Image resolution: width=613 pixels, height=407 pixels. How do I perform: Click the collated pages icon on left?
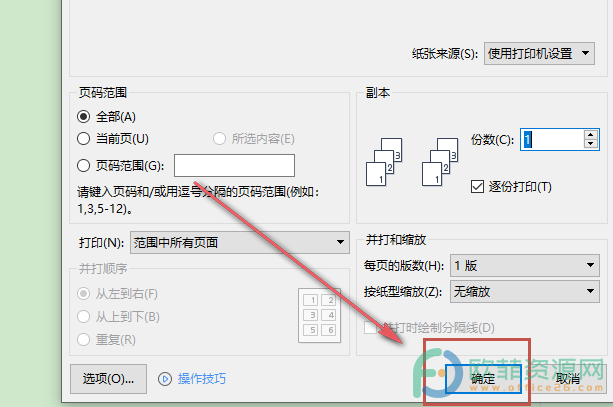pyautogui.click(x=384, y=162)
